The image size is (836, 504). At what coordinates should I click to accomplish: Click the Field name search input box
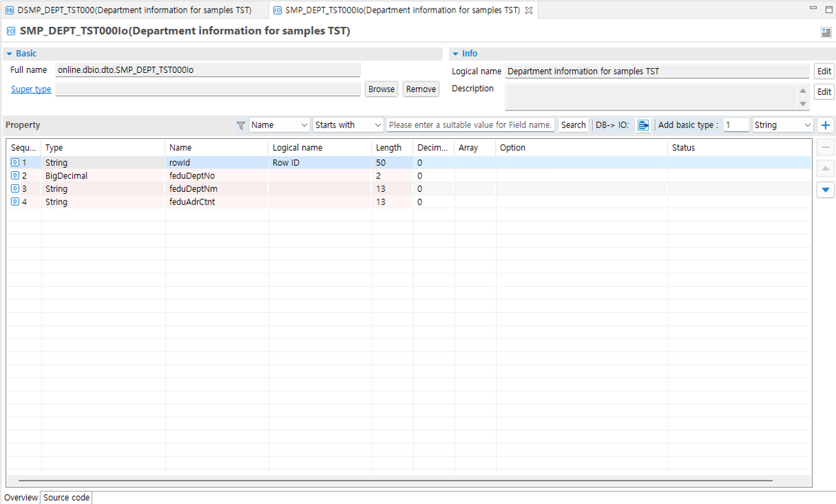(x=470, y=125)
